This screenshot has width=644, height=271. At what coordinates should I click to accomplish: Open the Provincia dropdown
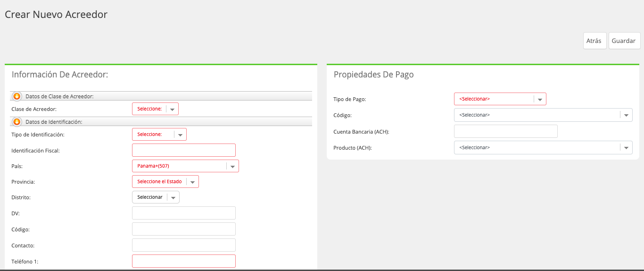pyautogui.click(x=165, y=182)
